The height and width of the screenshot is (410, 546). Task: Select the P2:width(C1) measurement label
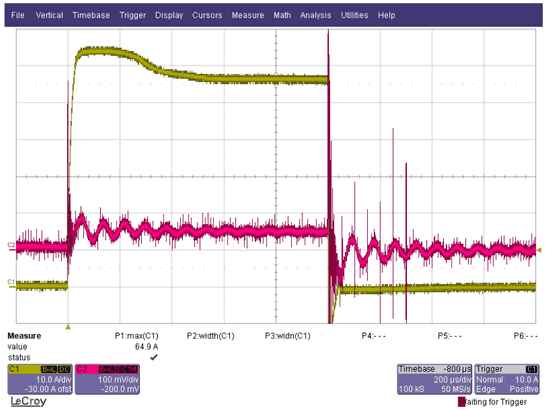pyautogui.click(x=210, y=336)
